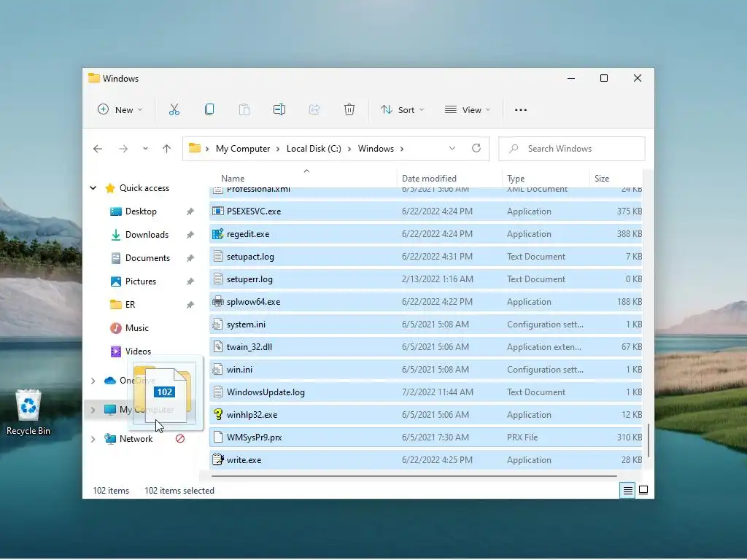Image resolution: width=747 pixels, height=560 pixels.
Task: Click in the Search Windows box
Action: pyautogui.click(x=572, y=149)
